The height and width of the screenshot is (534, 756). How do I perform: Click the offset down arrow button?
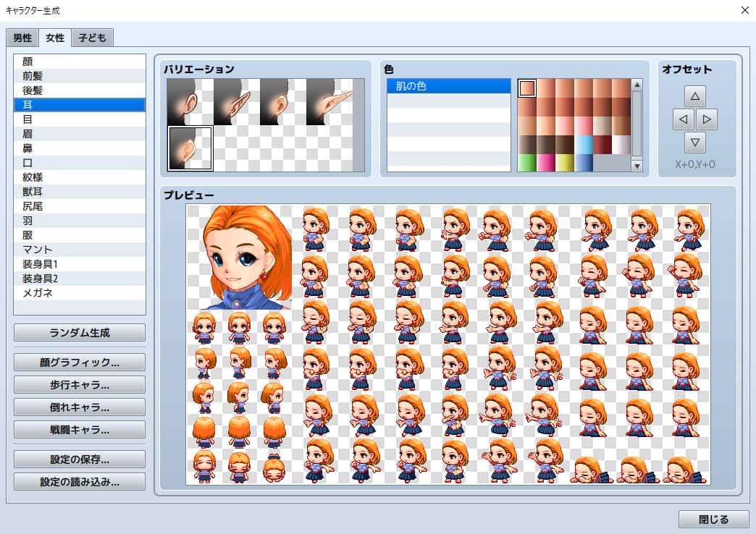coord(694,142)
